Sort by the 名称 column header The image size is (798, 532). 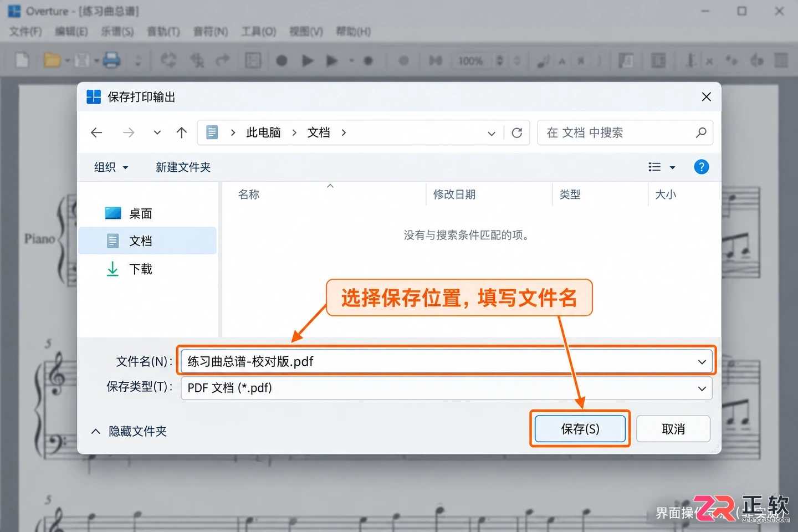click(249, 195)
